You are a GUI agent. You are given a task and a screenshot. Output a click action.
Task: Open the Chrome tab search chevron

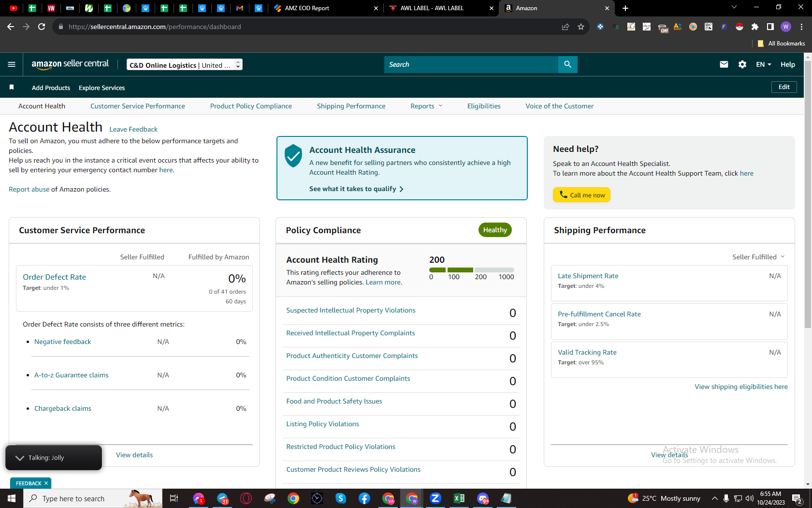tap(734, 7)
